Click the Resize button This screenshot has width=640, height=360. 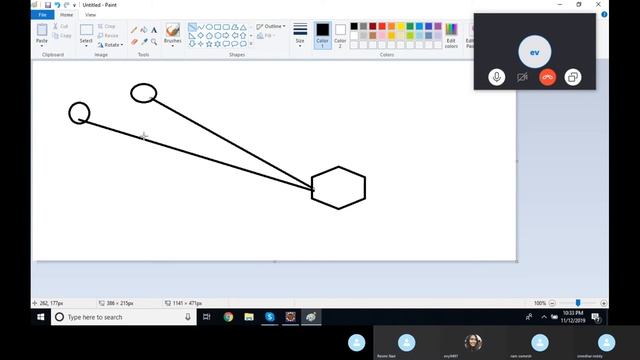click(x=108, y=36)
